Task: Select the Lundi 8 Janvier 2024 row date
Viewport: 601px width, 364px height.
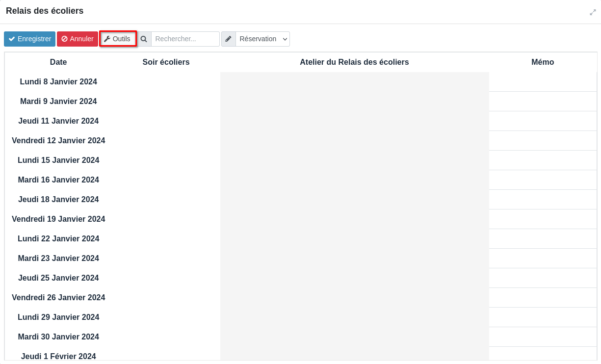Action: point(58,82)
